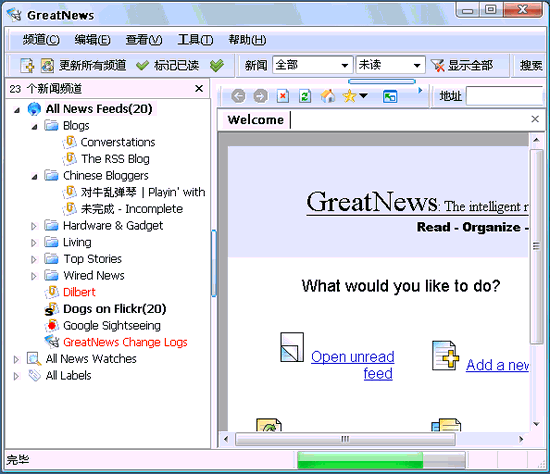This screenshot has height=474, width=550.
Task: Follow the Add a new feed link
Action: click(x=497, y=365)
